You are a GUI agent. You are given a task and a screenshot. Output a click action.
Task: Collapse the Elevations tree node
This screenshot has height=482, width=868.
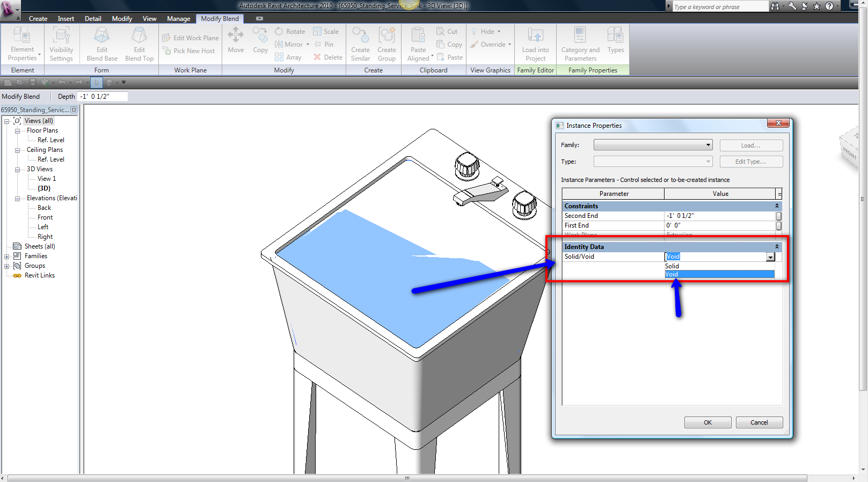coord(17,199)
